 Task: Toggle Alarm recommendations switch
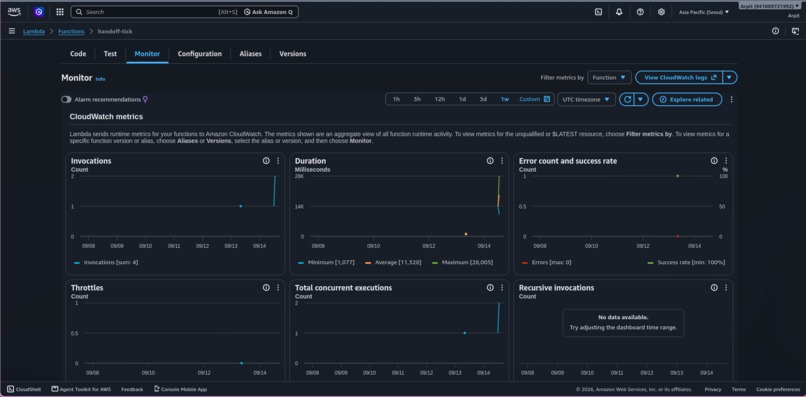pos(66,99)
